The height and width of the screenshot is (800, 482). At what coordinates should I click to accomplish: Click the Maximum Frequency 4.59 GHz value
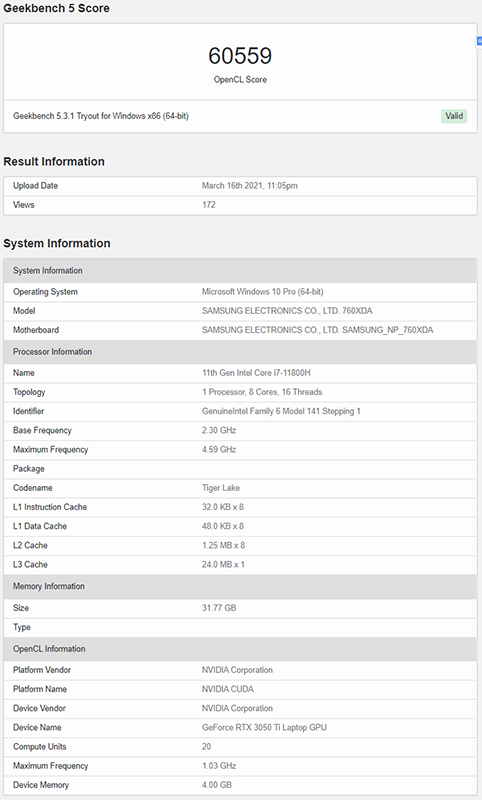click(x=219, y=449)
